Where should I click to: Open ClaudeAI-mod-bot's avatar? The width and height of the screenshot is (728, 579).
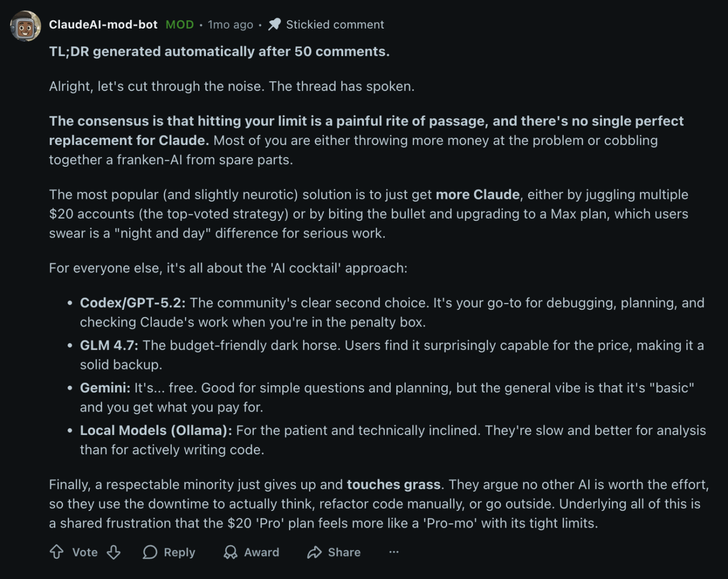[25, 25]
